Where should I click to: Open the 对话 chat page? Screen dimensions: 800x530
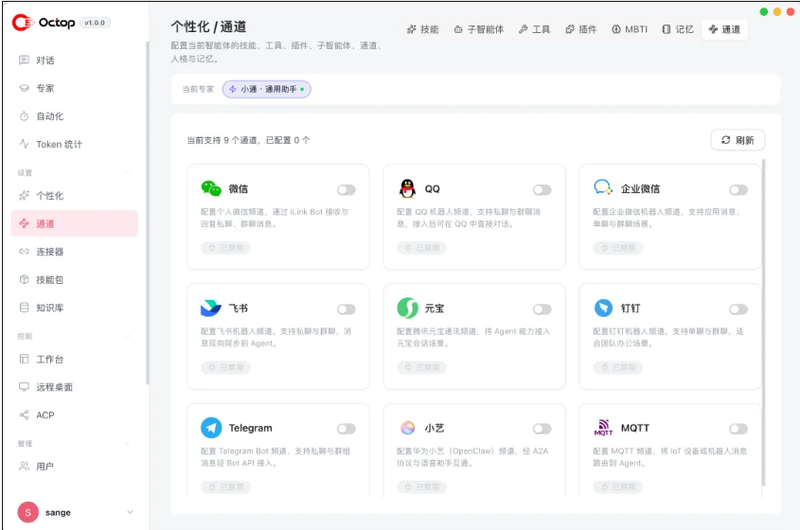[x=74, y=60]
